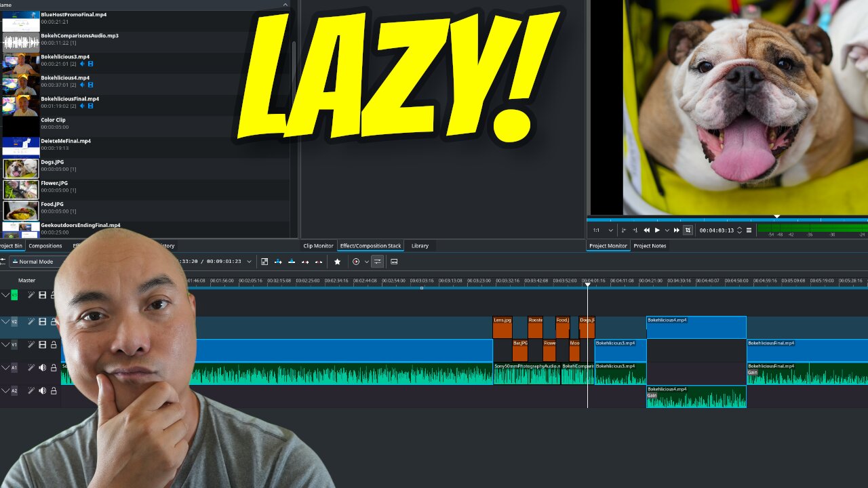Open preview render options dropdown arrow
The image size is (868, 488).
point(366,262)
